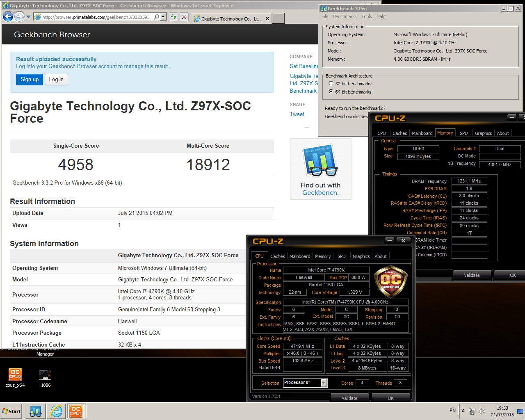The image size is (525, 420).
Task: Click the Sign up button
Action: tap(30, 80)
